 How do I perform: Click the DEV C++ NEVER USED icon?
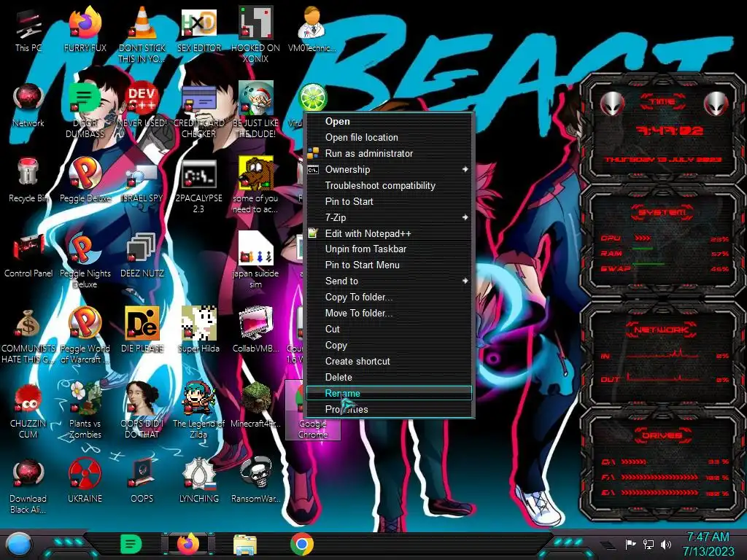142,105
